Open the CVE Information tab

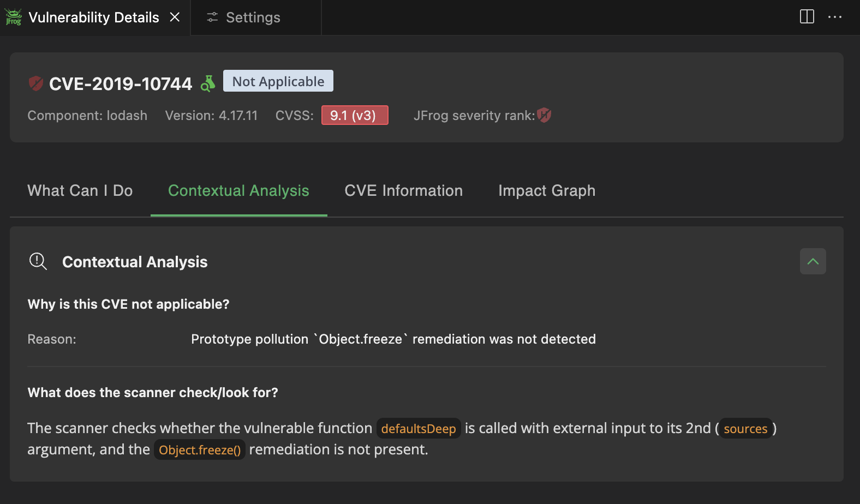tap(403, 190)
